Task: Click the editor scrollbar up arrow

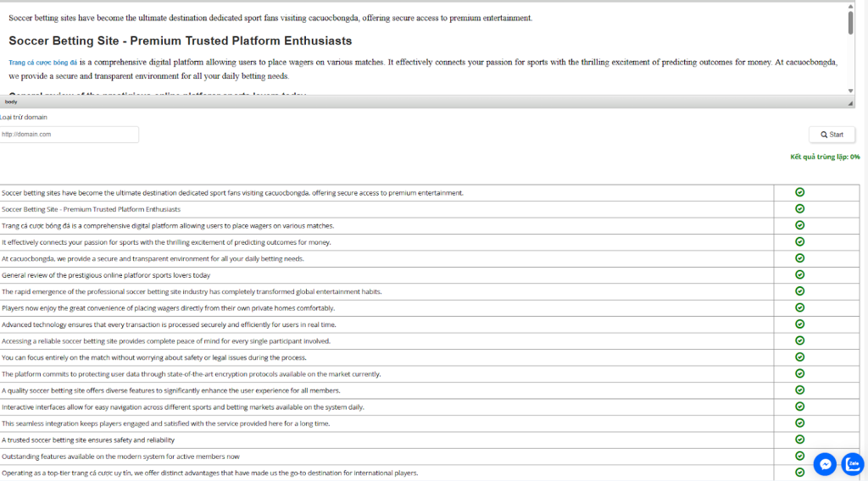Action: tap(850, 6)
